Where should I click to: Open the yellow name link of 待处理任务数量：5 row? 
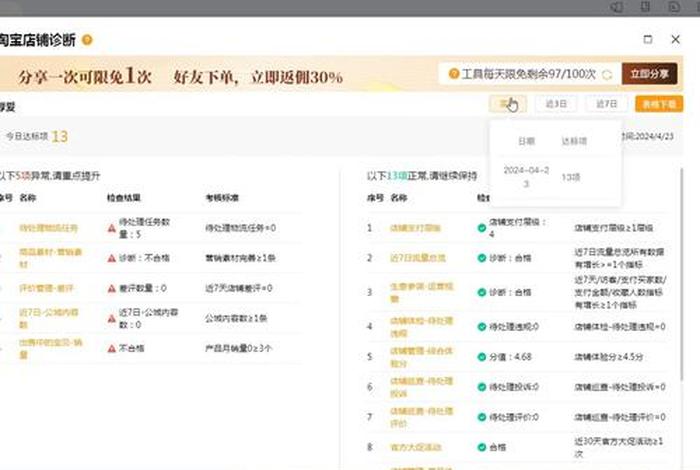click(x=49, y=228)
